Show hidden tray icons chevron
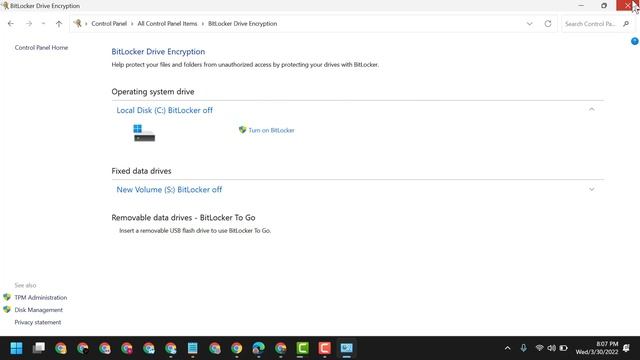Image resolution: width=640 pixels, height=360 pixels. point(507,348)
